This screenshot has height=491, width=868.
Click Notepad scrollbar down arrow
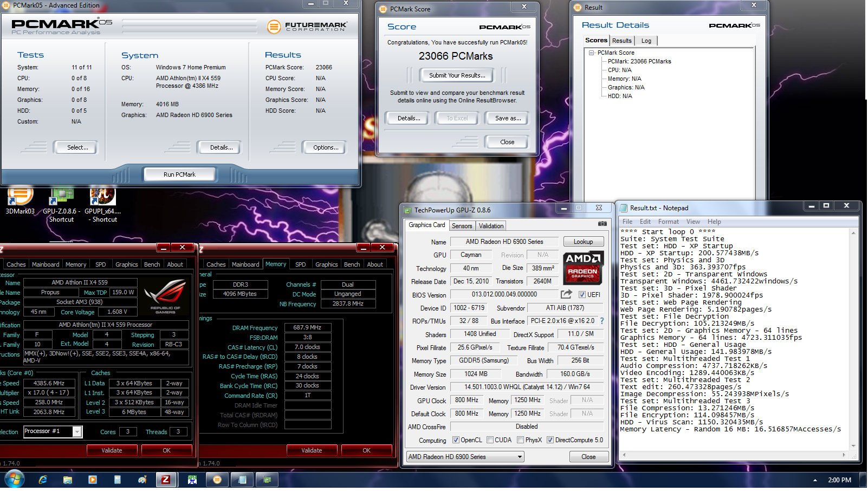point(853,447)
